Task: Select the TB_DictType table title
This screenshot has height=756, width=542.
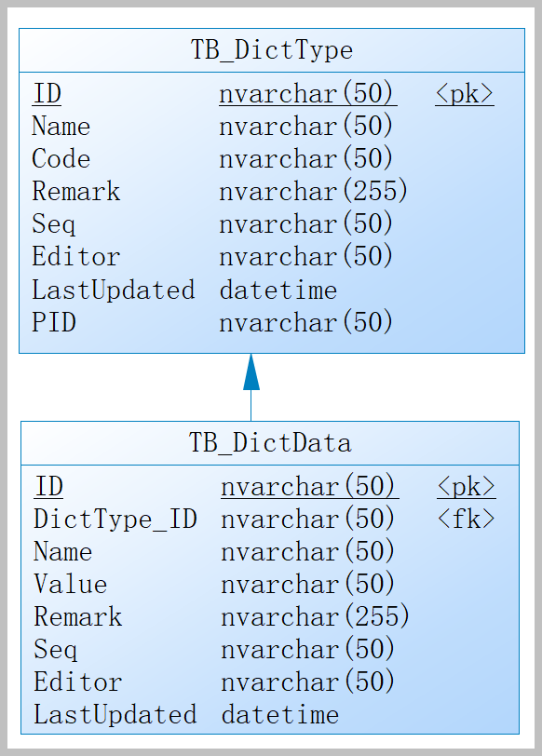Action: pyautogui.click(x=272, y=50)
